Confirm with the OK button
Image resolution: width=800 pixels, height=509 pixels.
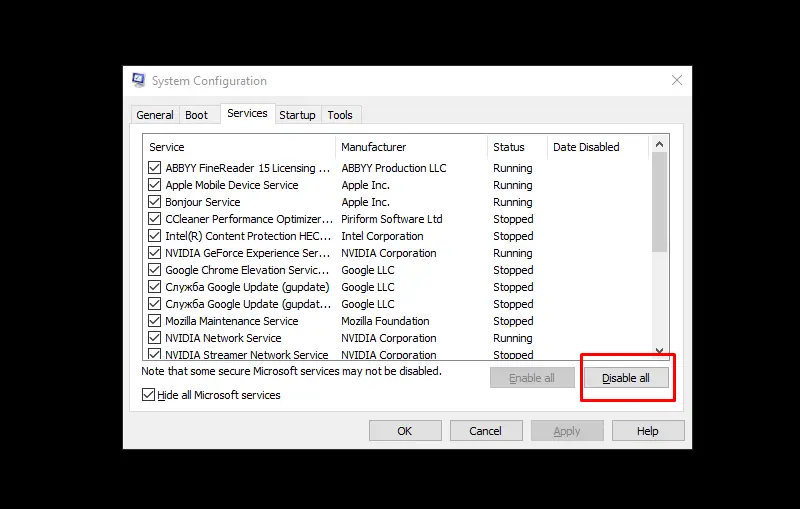tap(405, 431)
